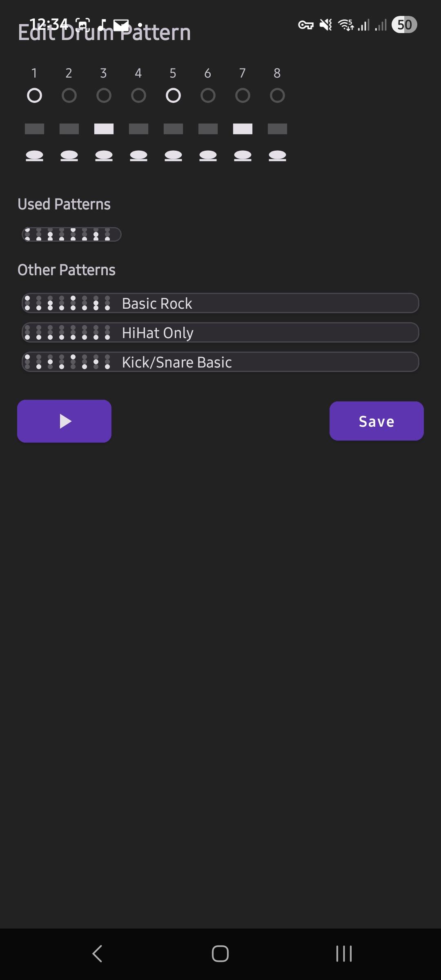
Task: Disable the snare on beat 3
Action: point(104,129)
